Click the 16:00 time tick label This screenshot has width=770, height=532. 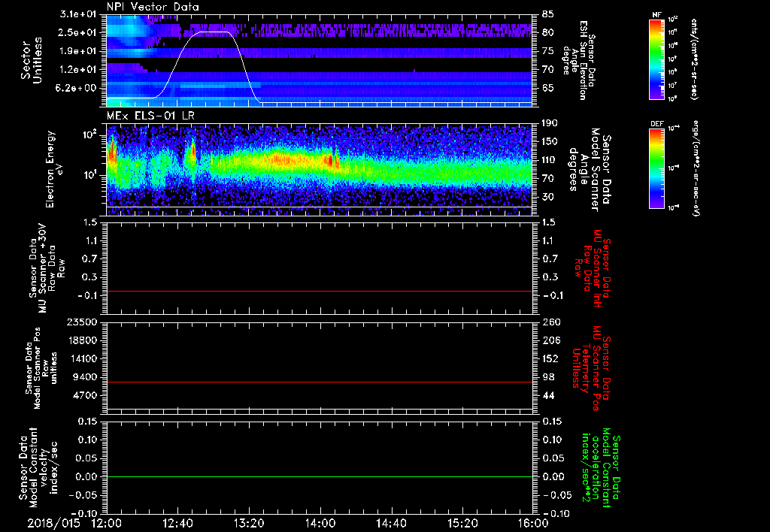pyautogui.click(x=533, y=523)
